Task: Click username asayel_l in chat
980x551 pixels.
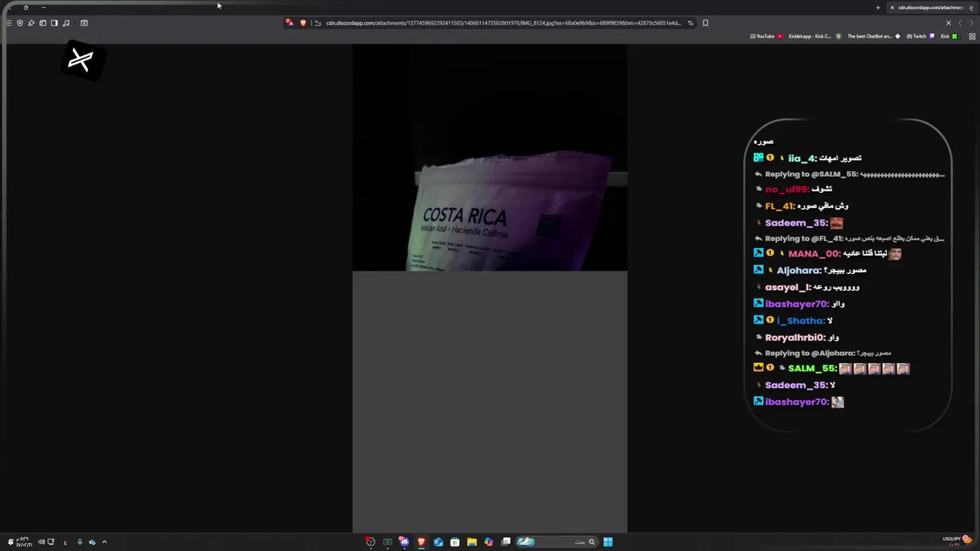Action: (x=787, y=287)
